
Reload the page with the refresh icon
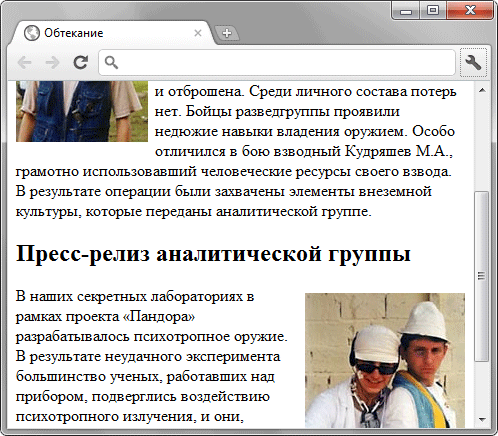pos(81,62)
